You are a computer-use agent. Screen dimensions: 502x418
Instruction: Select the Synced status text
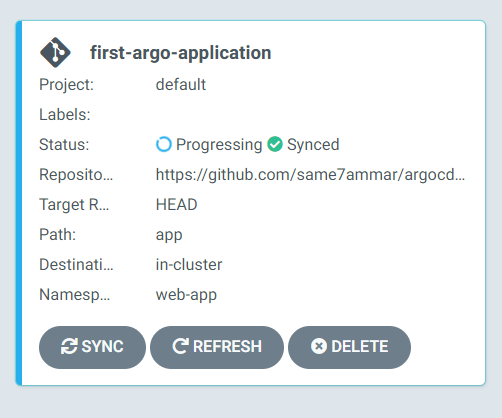pyautogui.click(x=313, y=145)
